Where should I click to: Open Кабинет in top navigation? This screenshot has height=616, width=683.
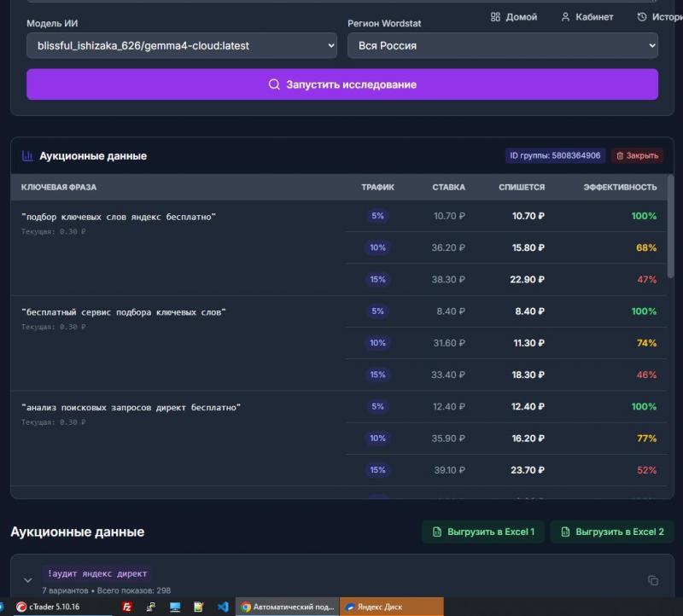click(587, 17)
